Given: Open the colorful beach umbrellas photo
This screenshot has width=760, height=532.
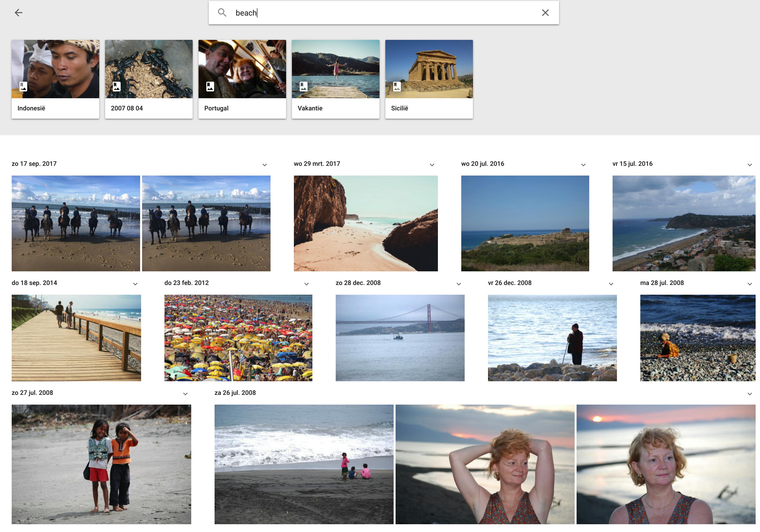Looking at the screenshot, I should pyautogui.click(x=238, y=338).
